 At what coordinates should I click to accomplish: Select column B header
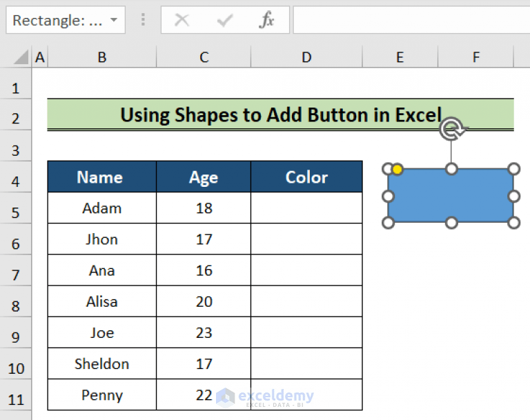(x=102, y=57)
